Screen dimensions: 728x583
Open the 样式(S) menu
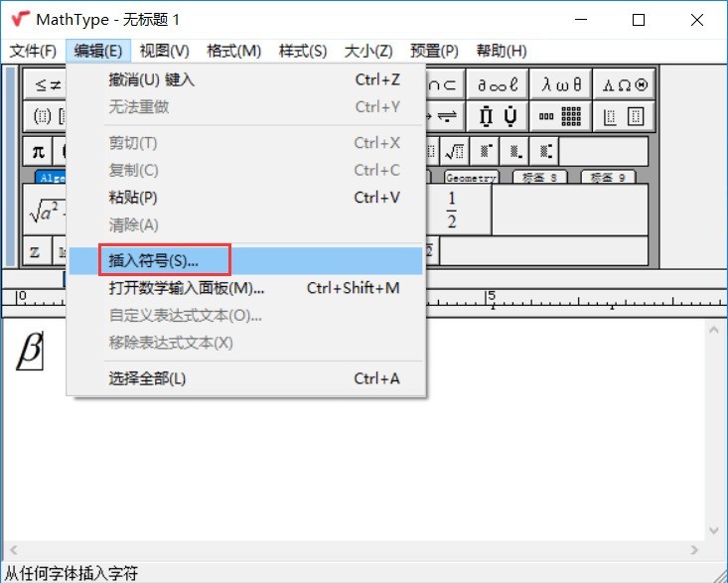tap(303, 51)
